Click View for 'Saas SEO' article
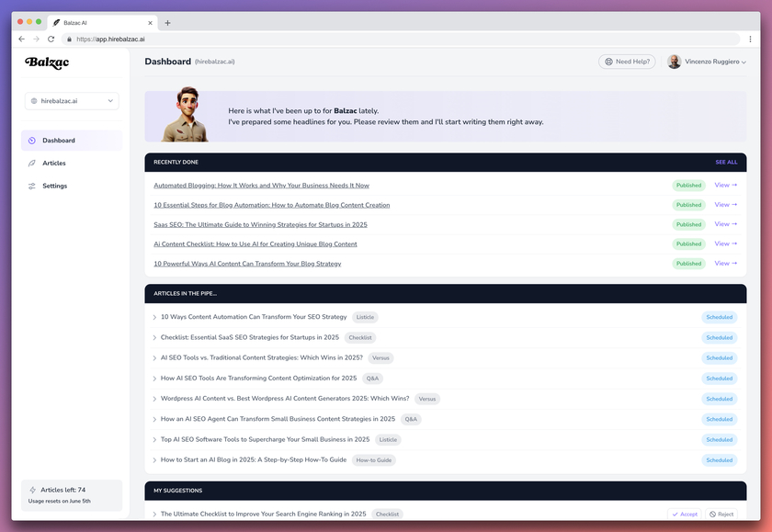Image resolution: width=772 pixels, height=532 pixels. point(726,224)
